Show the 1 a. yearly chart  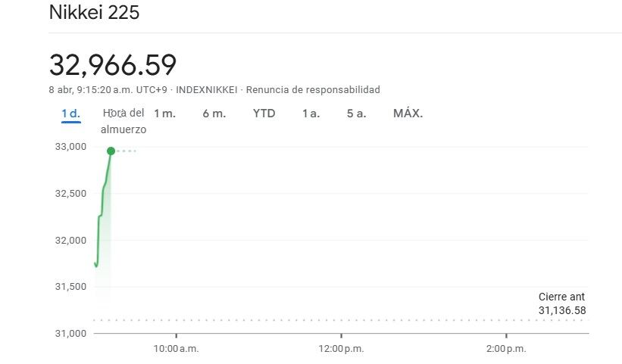pos(311,114)
